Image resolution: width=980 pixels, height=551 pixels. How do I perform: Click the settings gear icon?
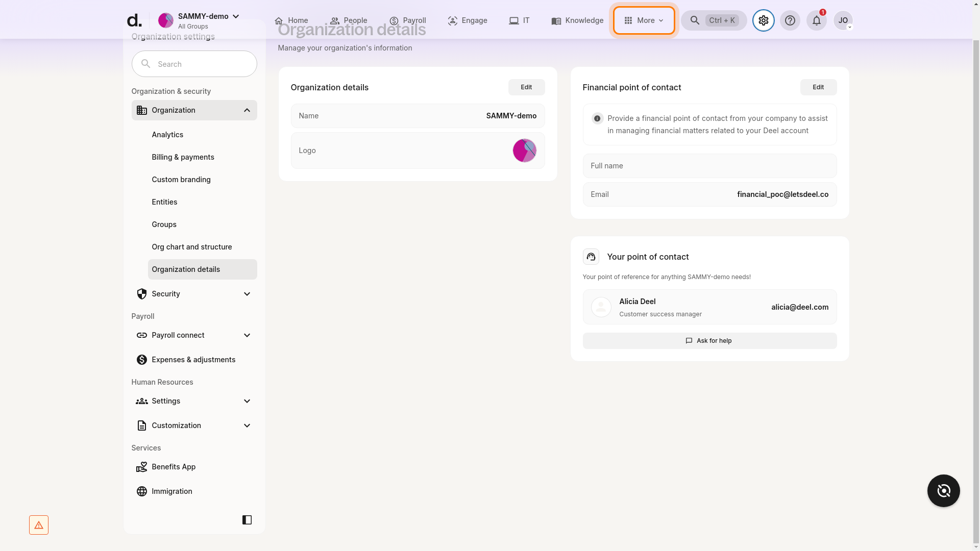pyautogui.click(x=763, y=20)
